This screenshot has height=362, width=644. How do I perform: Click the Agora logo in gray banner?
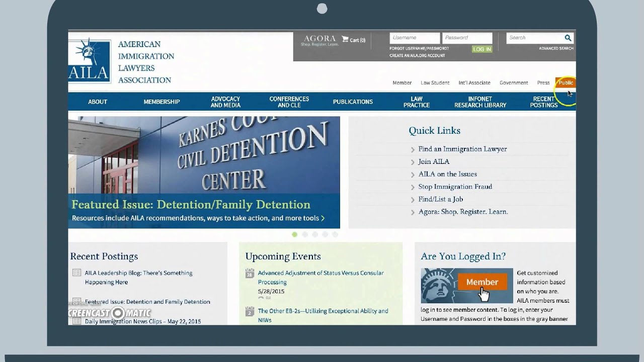click(319, 40)
